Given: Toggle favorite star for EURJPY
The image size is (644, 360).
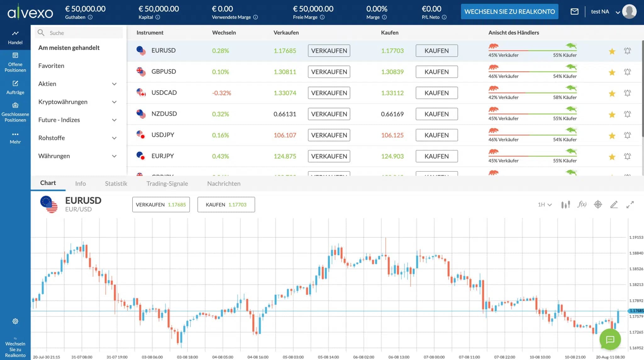Looking at the screenshot, I should tap(612, 156).
